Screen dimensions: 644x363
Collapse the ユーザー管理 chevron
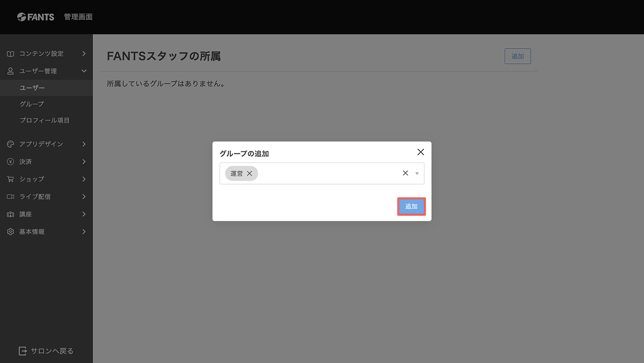(x=84, y=71)
